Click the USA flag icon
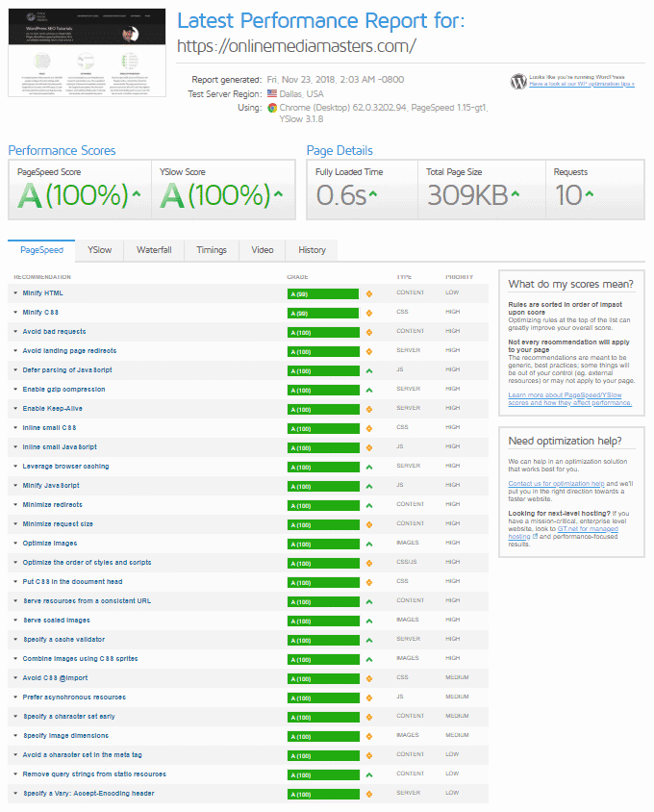654x812 pixels. coord(272,93)
